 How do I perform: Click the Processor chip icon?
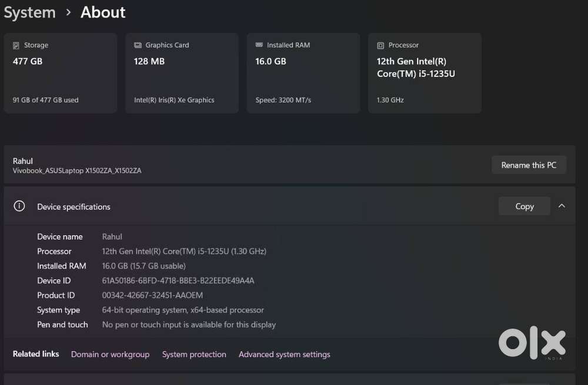(380, 45)
